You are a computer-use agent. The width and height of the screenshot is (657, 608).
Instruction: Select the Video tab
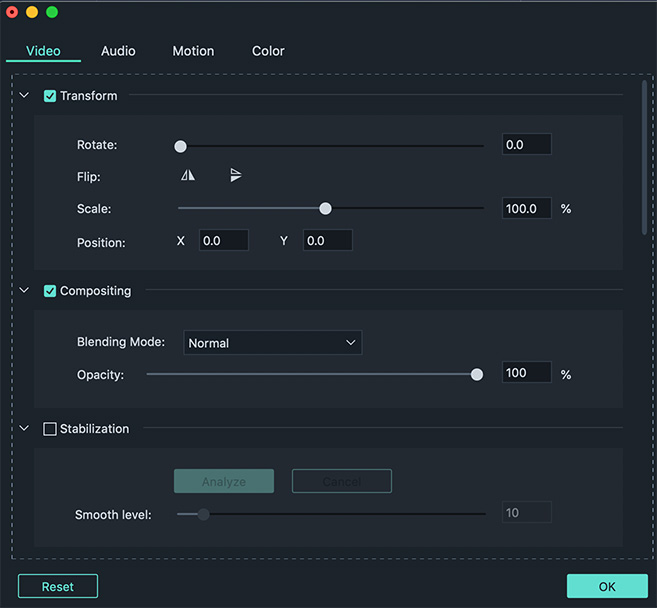pyautogui.click(x=43, y=51)
